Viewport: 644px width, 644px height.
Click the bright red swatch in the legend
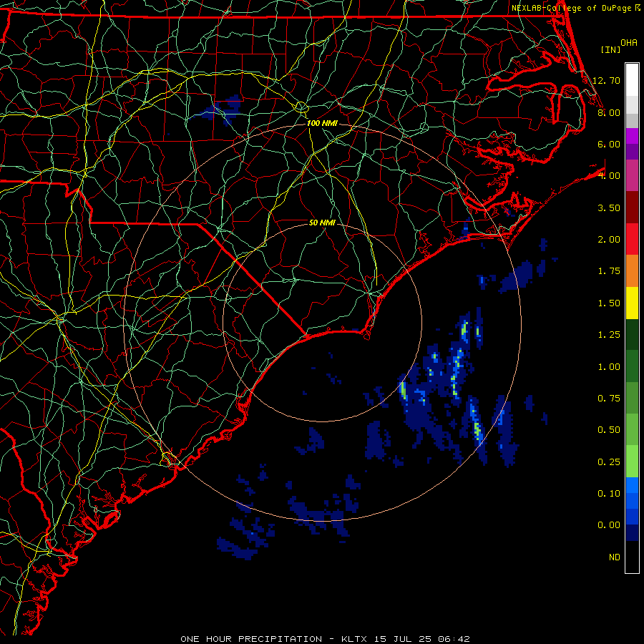tap(632, 239)
